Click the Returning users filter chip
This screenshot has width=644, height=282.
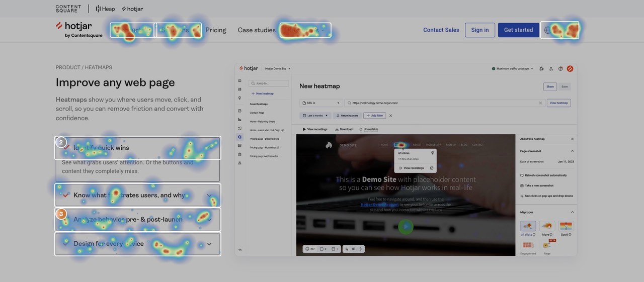tap(348, 116)
